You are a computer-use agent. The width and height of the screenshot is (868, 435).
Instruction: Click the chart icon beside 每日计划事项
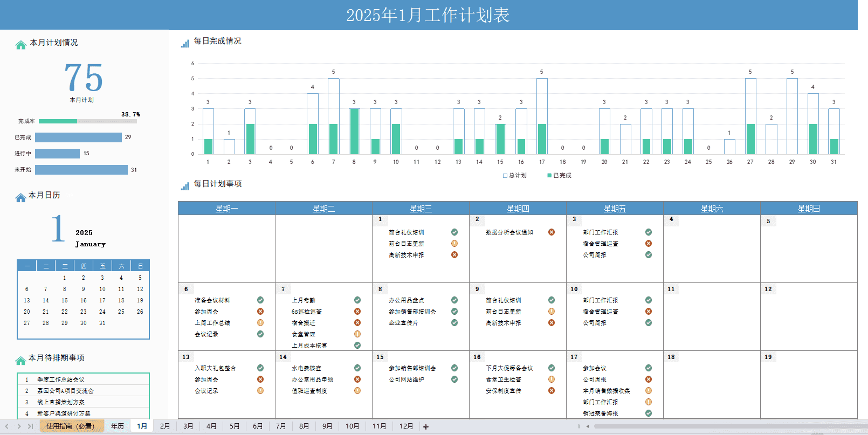[185, 186]
